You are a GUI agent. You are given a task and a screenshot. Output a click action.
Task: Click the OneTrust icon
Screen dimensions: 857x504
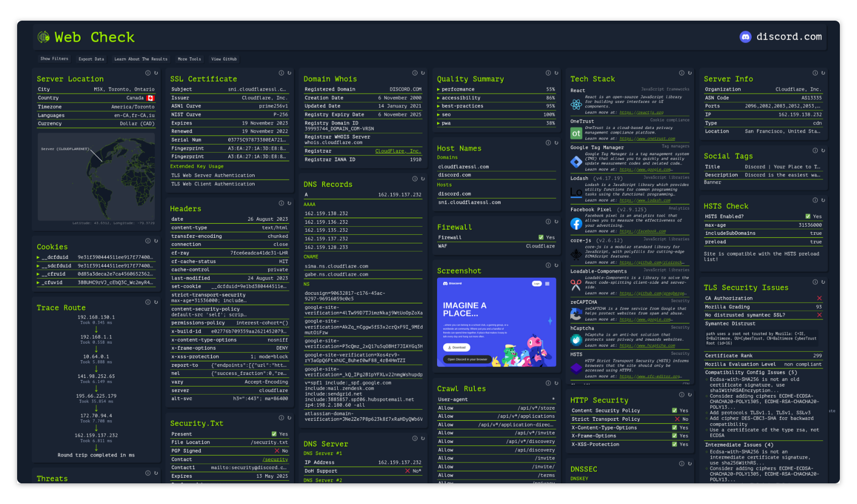(576, 134)
